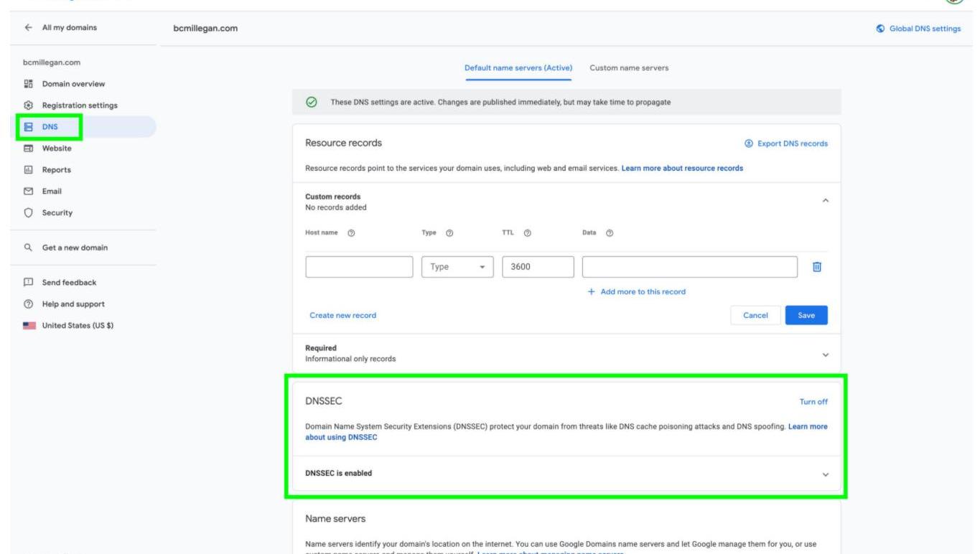Open Registration settings in sidebar
Screen dimensions: 980x554
click(x=79, y=105)
